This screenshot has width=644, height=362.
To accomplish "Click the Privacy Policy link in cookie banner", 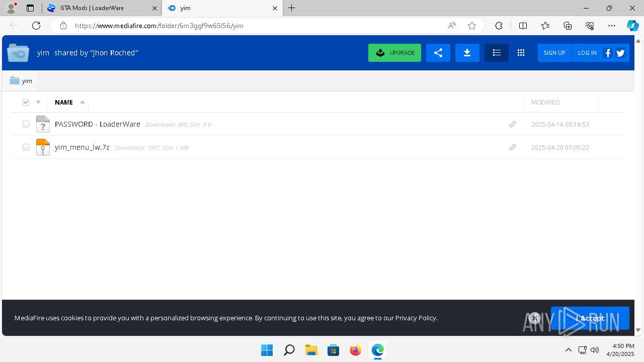I will (x=416, y=318).
